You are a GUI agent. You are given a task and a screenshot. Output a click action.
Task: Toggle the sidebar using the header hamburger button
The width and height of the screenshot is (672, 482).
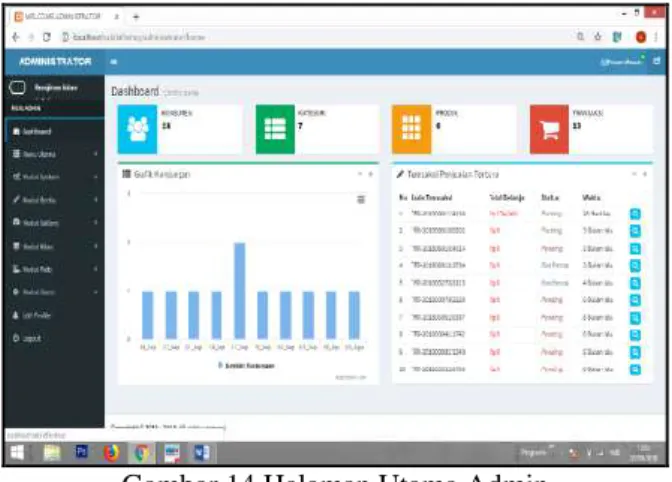[x=114, y=62]
